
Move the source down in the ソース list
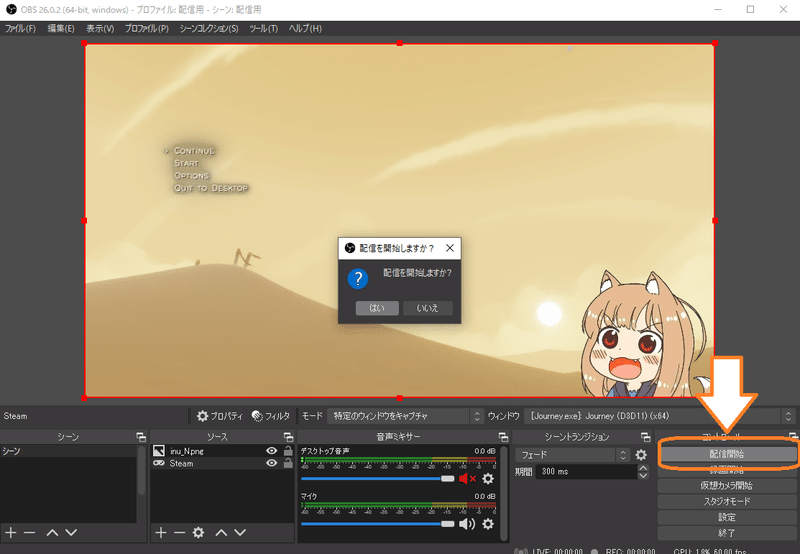tap(240, 533)
